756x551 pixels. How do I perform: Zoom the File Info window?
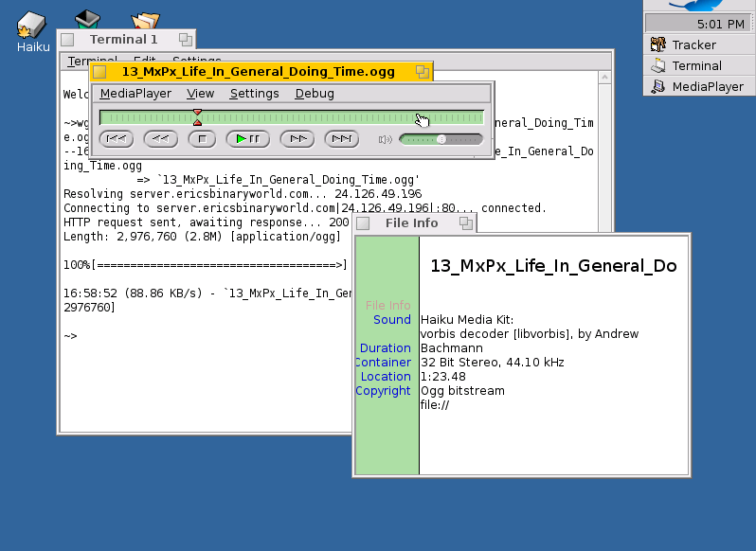point(466,223)
